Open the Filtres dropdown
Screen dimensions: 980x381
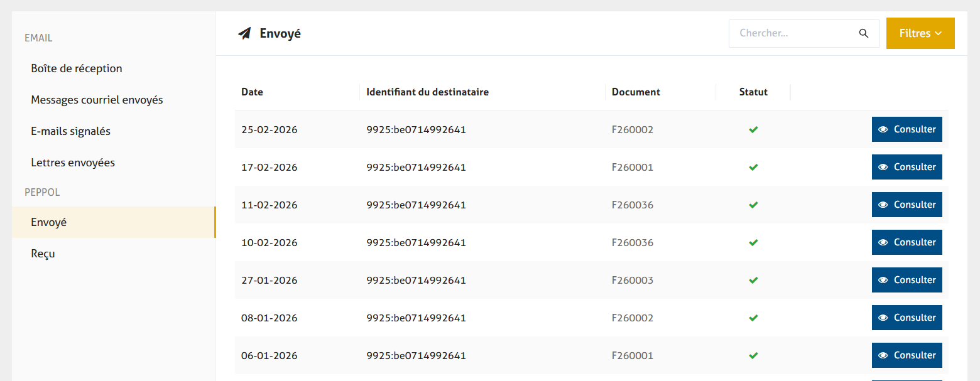(920, 33)
